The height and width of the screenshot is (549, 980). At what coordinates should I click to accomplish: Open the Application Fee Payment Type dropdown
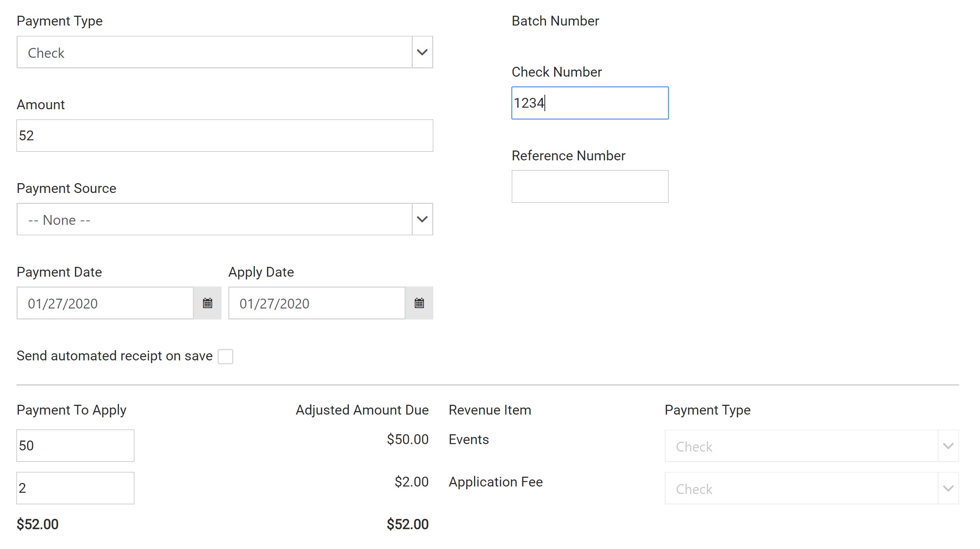pos(811,488)
